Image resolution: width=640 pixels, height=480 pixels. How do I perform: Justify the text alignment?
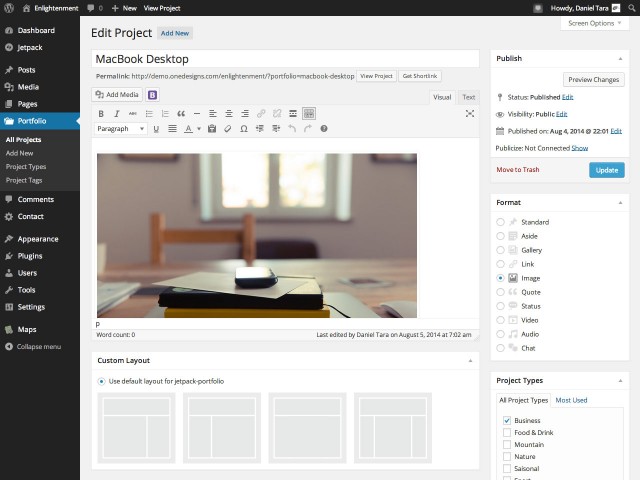172,129
